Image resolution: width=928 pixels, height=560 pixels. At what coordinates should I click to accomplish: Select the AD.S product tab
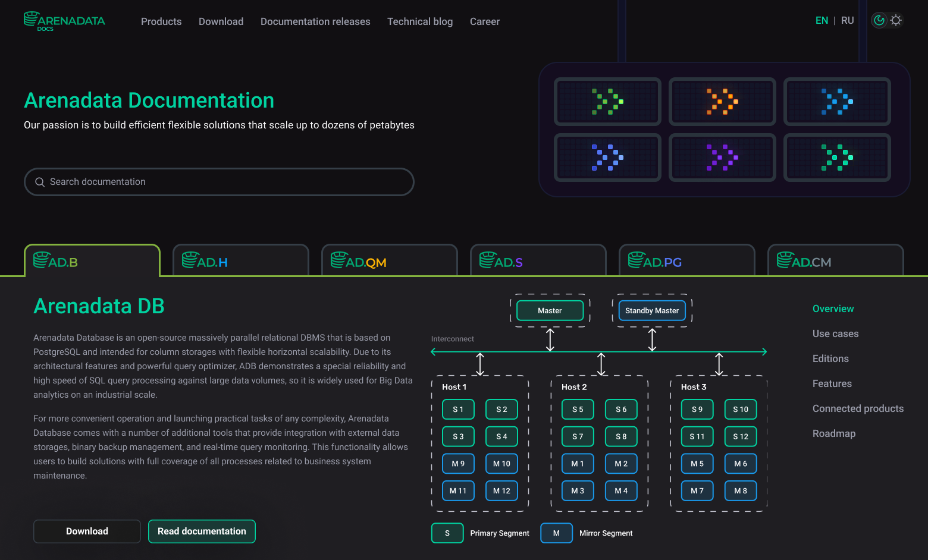tap(538, 260)
